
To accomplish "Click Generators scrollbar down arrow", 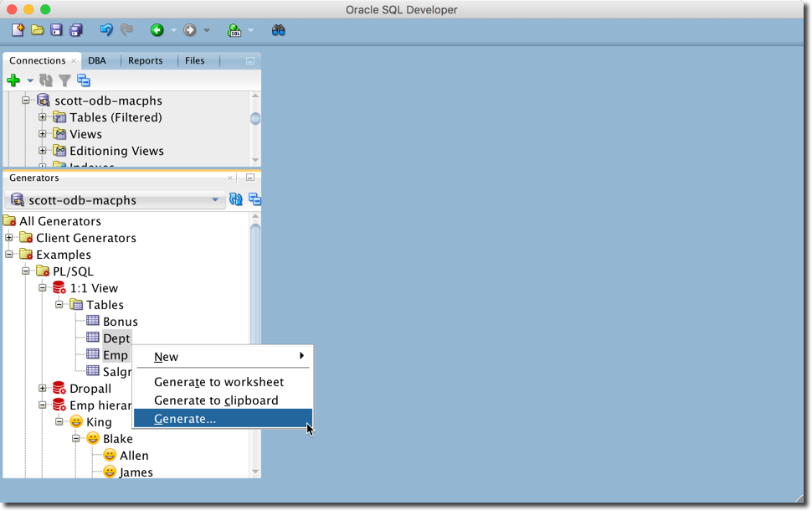I will tap(255, 472).
